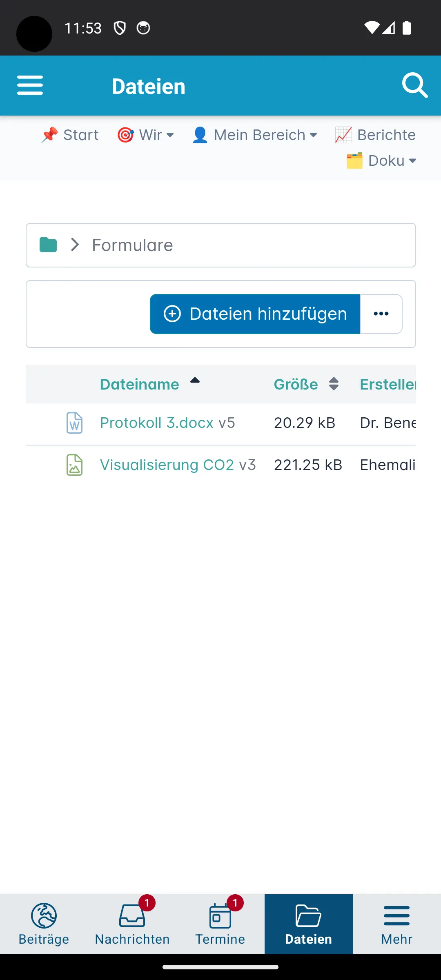Tap the system gesture navigation handle
Screen dimensions: 441x980
click(x=220, y=967)
